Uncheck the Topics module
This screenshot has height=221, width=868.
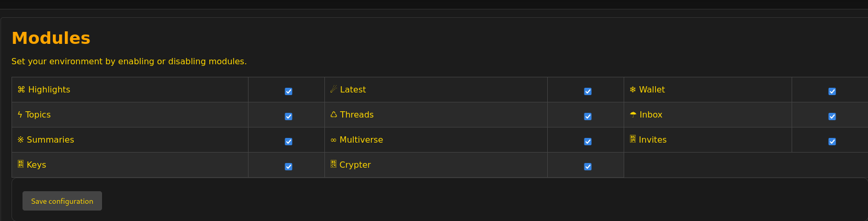(x=288, y=117)
